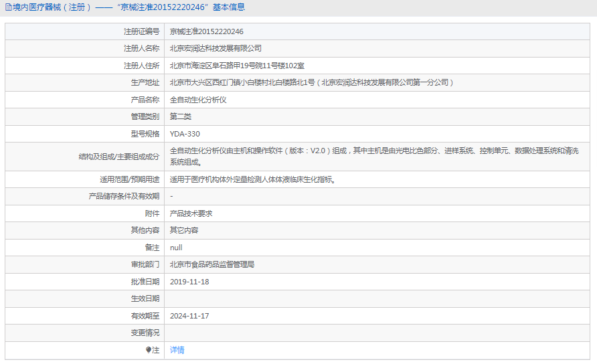Viewport: 597px width, 364px height.
Task: Click the date 2019-11-18
Action: pos(189,282)
